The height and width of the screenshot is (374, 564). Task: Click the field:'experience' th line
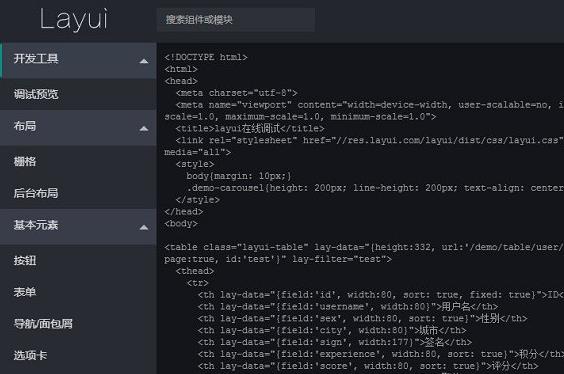381,354
